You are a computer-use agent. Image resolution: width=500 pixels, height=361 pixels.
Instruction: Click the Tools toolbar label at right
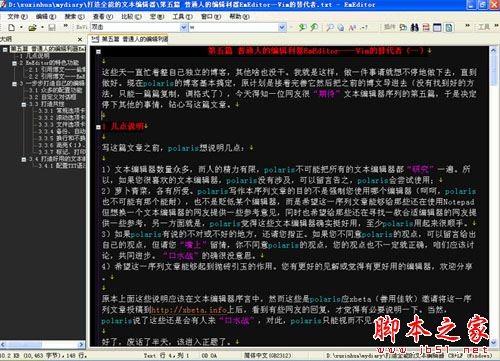tap(484, 27)
